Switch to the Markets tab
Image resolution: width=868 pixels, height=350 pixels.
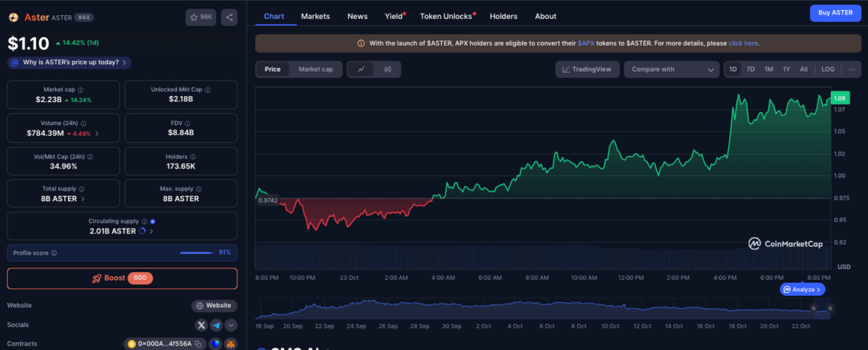pyautogui.click(x=315, y=16)
